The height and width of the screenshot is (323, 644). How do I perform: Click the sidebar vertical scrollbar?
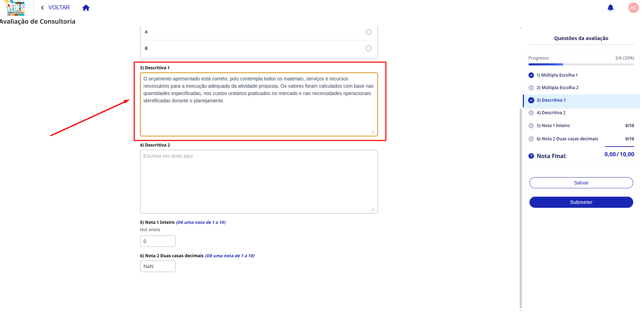tap(521, 208)
